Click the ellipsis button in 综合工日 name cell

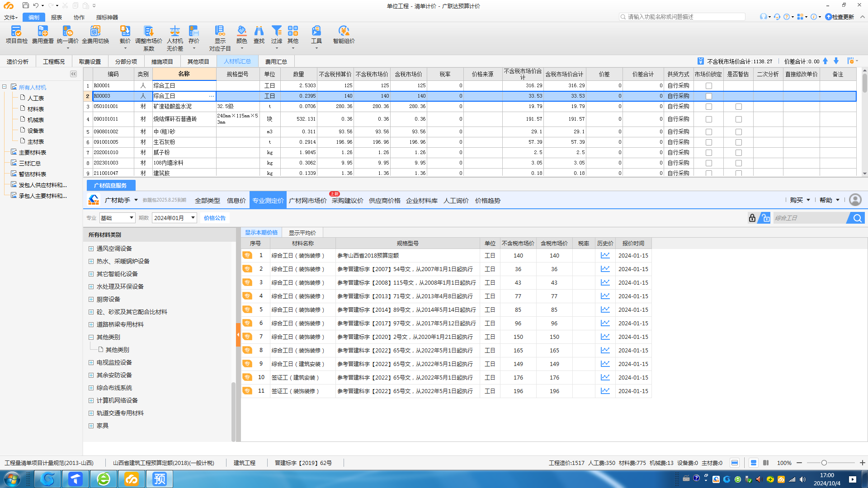tap(211, 96)
